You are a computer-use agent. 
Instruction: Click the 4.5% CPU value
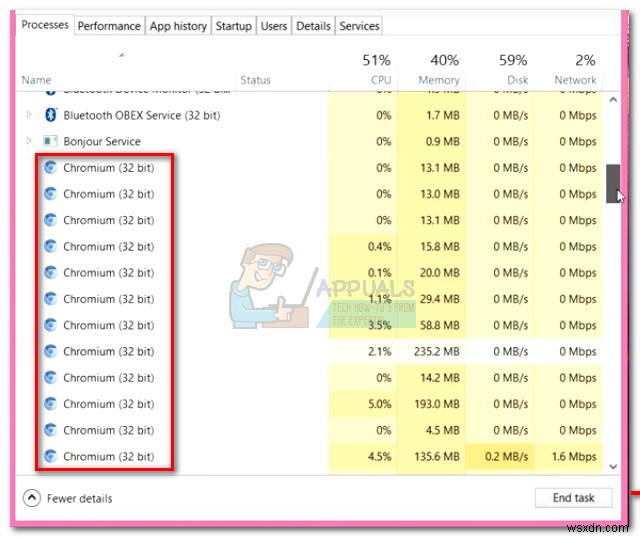380,456
